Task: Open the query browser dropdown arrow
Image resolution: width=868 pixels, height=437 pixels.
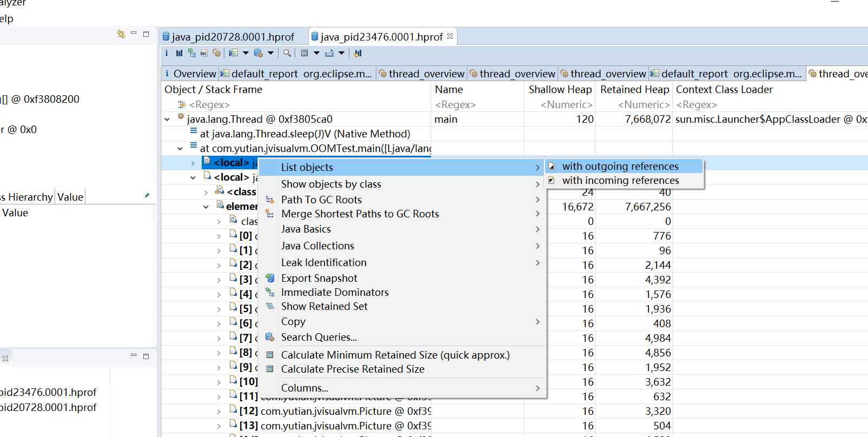Action: point(271,53)
